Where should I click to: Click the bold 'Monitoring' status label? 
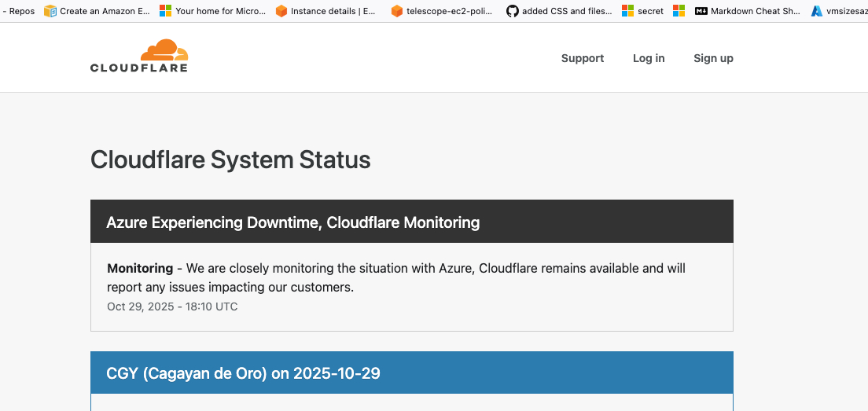coord(140,268)
